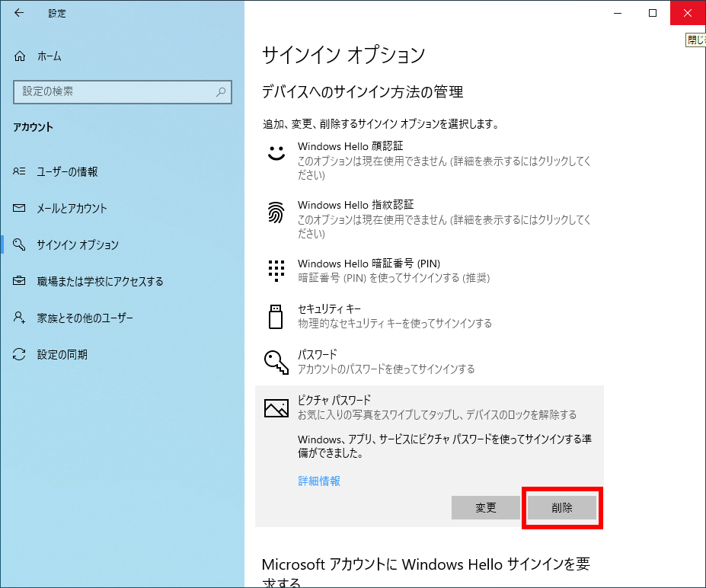Select ユーザーの情報 in sidebar
This screenshot has height=588, width=706.
(x=67, y=171)
